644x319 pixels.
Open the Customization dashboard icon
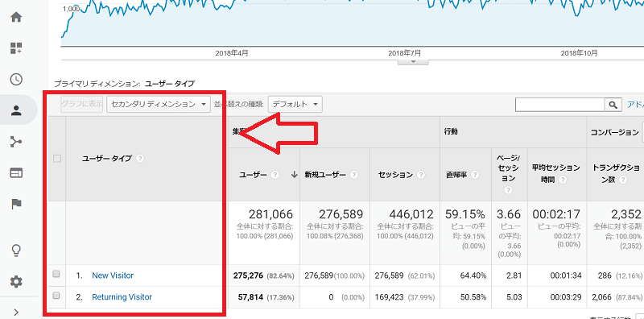tap(16, 48)
